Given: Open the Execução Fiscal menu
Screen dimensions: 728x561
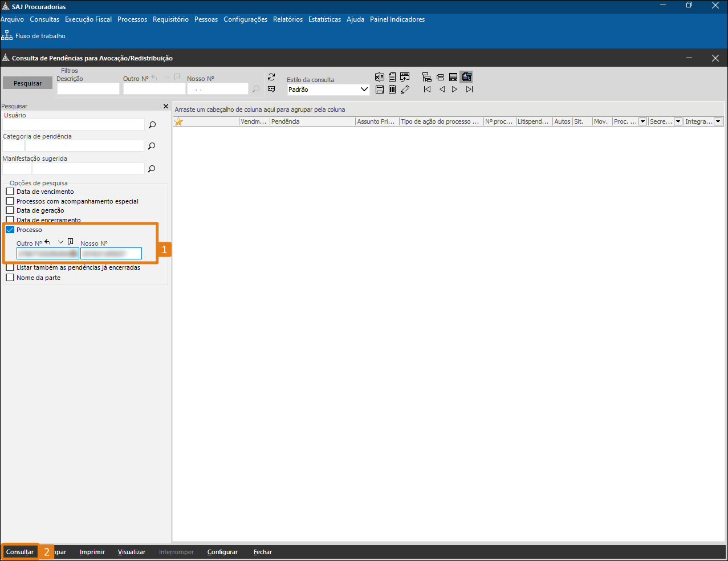Looking at the screenshot, I should pos(88,19).
